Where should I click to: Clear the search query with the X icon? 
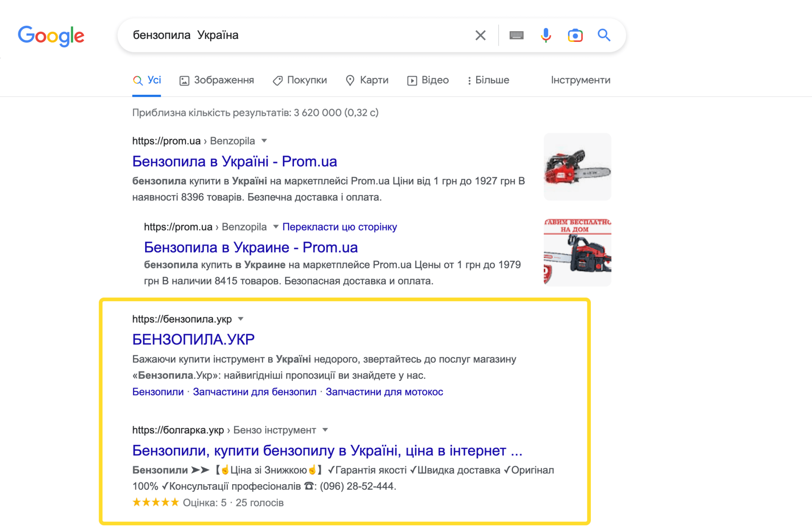[480, 35]
